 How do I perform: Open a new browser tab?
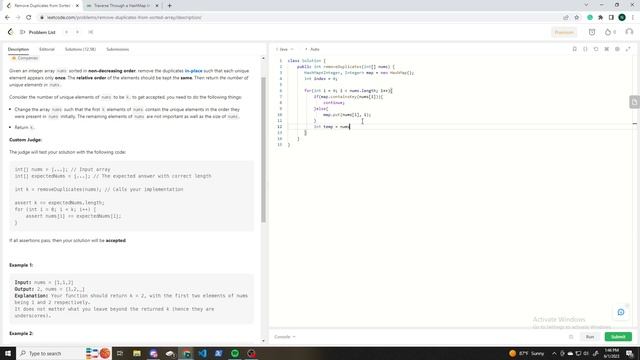[169, 6]
